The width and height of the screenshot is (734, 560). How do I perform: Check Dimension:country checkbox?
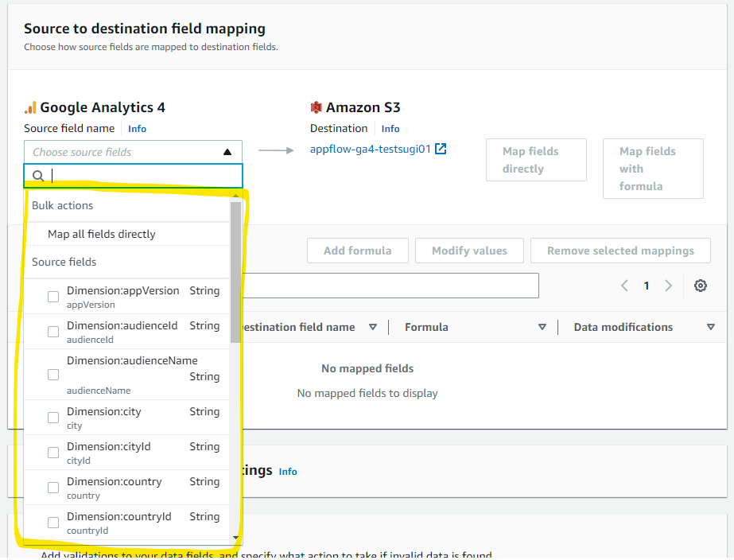click(53, 488)
